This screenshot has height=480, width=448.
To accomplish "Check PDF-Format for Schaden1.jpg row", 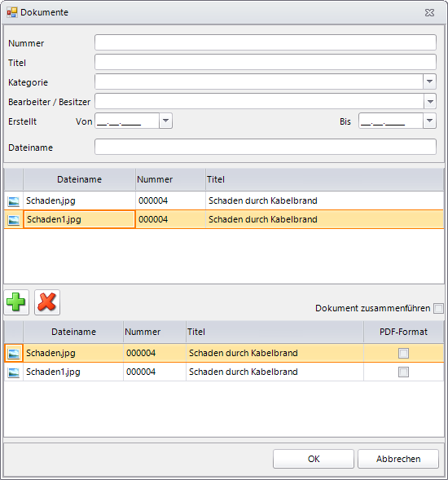I will (403, 372).
